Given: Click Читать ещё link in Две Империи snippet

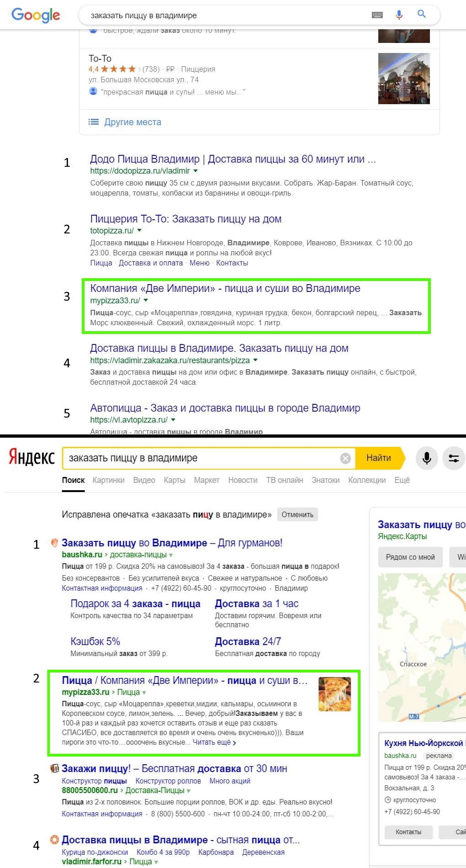Looking at the screenshot, I should [214, 742].
